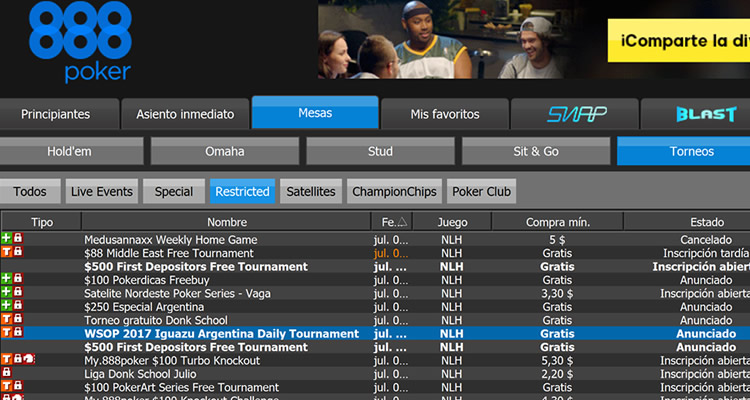Click the 3,30 $ buy-in cell

point(557,293)
